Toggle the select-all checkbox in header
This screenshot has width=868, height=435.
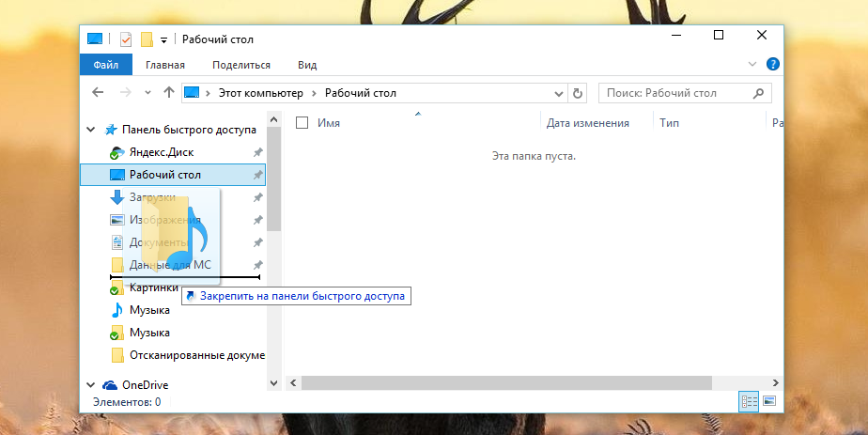point(302,123)
